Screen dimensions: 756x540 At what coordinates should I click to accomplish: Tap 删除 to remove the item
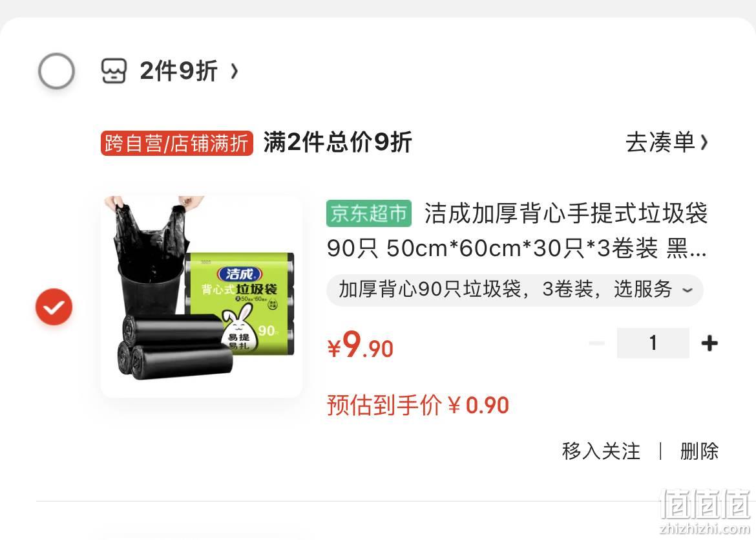[699, 451]
